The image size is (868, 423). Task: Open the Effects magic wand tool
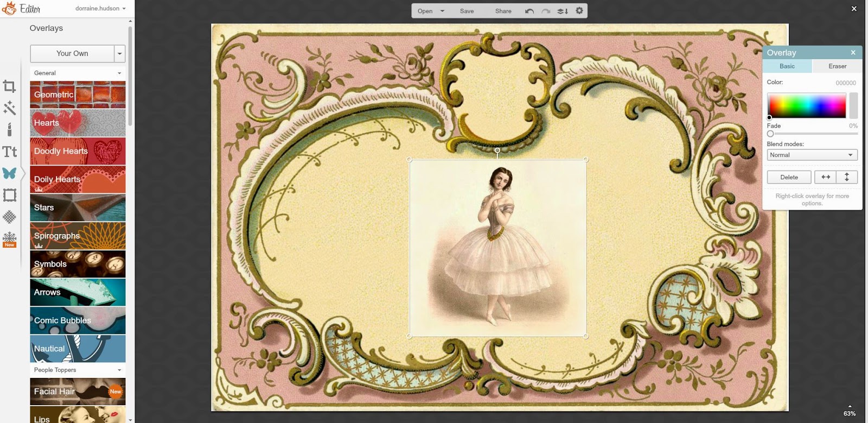point(9,108)
